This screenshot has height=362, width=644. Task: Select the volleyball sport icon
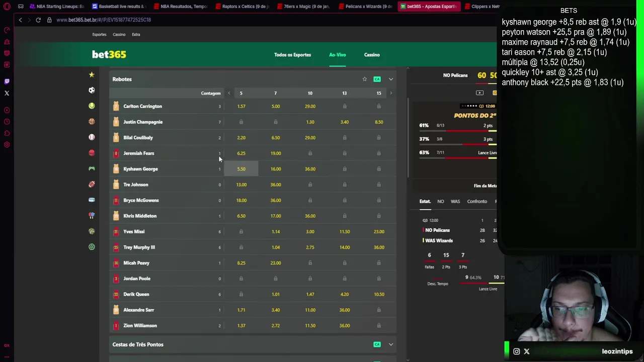pyautogui.click(x=92, y=231)
